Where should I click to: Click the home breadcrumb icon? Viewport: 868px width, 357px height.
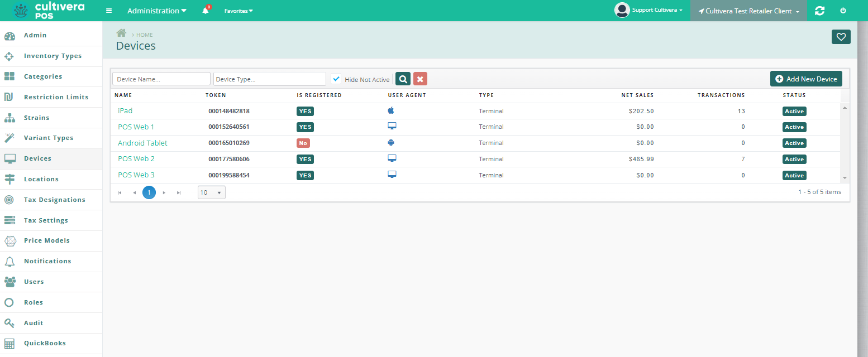point(121,32)
